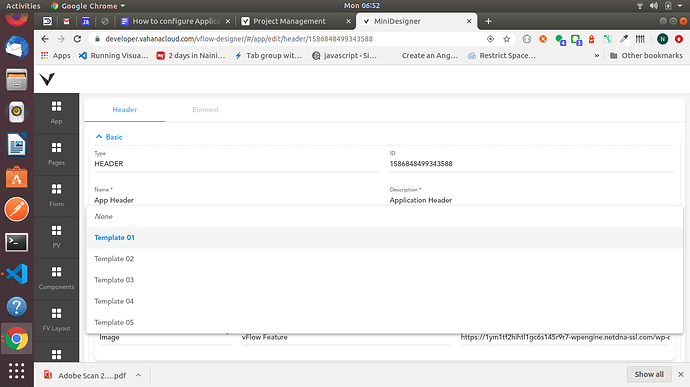Open the Components sidebar icon
Image resolution: width=690 pixels, height=387 pixels.
click(56, 278)
